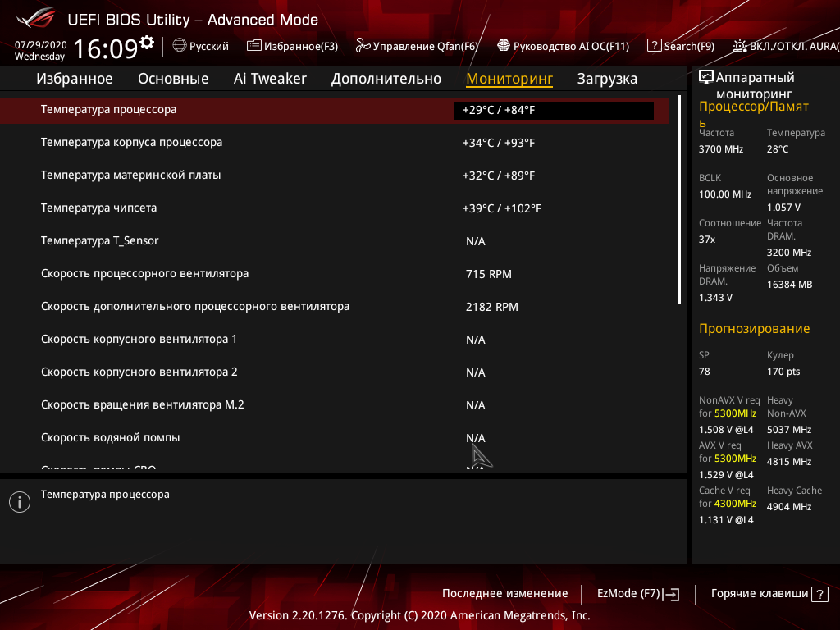Click the Процессор/Память heading
Viewport: 840px width, 630px height.
(x=754, y=113)
